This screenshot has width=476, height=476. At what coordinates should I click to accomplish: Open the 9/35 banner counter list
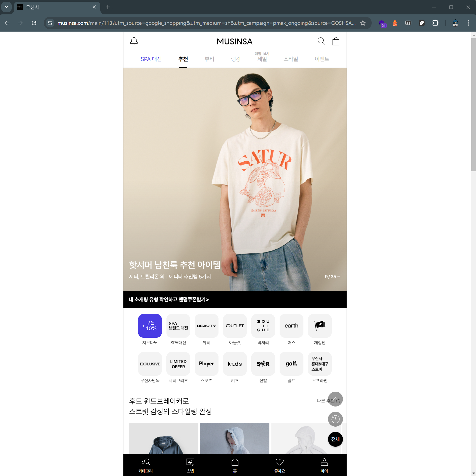[332, 277]
